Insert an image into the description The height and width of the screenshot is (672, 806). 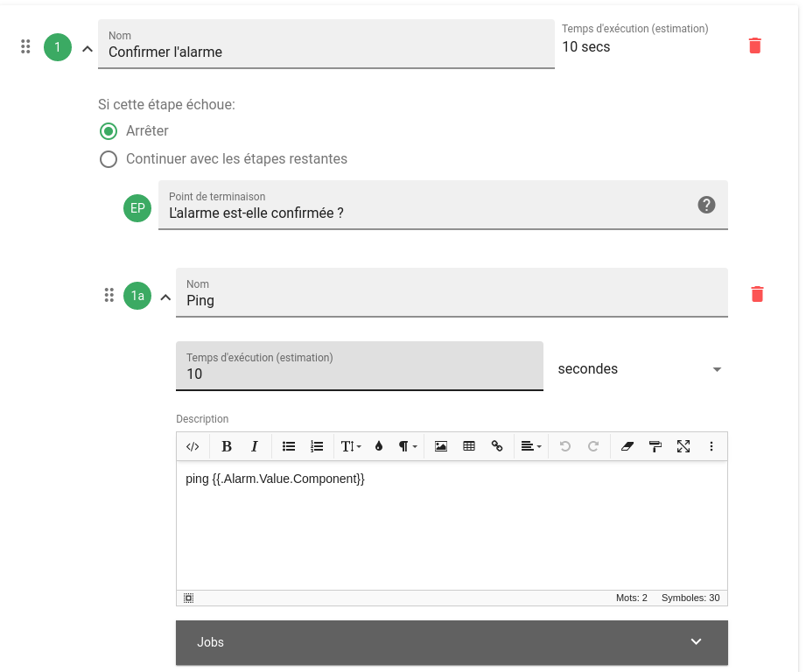click(440, 446)
